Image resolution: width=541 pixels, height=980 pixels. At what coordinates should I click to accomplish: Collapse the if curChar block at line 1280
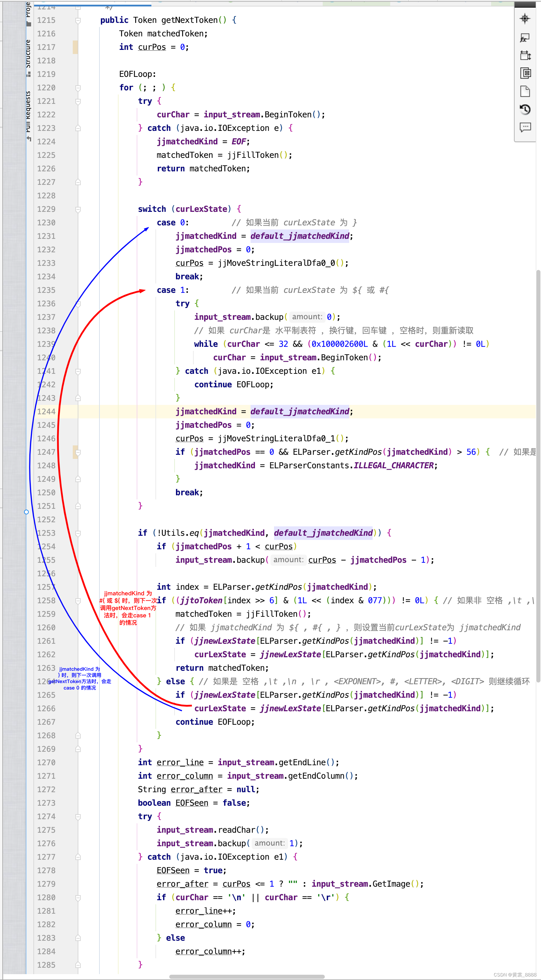click(78, 898)
